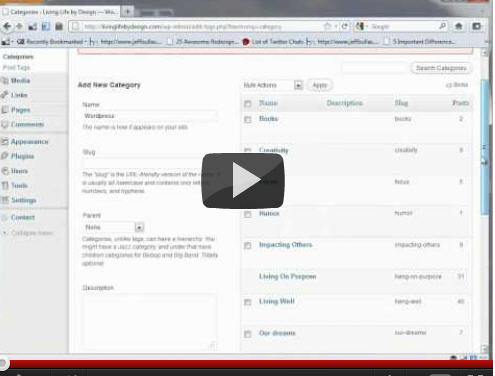Screen dimensions: 495x376
Task: Open the Users section in sidebar
Action: click(19, 171)
